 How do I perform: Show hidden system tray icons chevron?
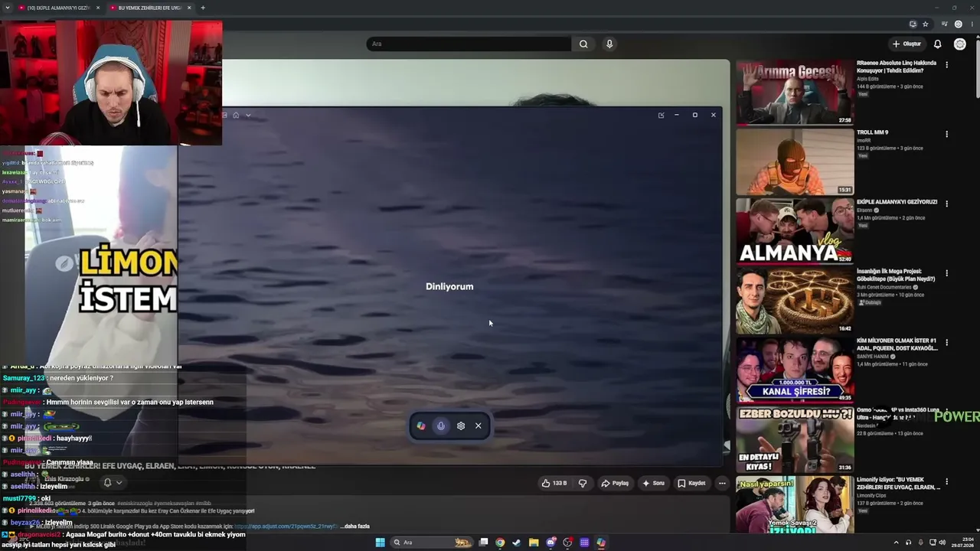897,543
